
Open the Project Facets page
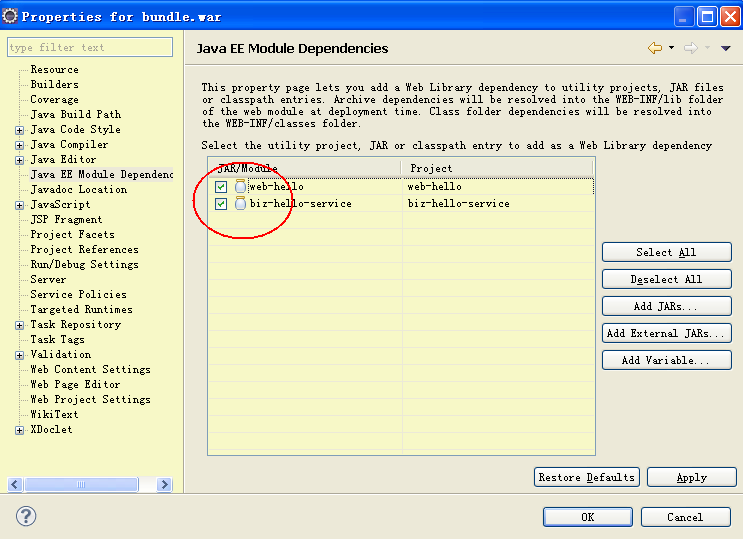(x=72, y=235)
